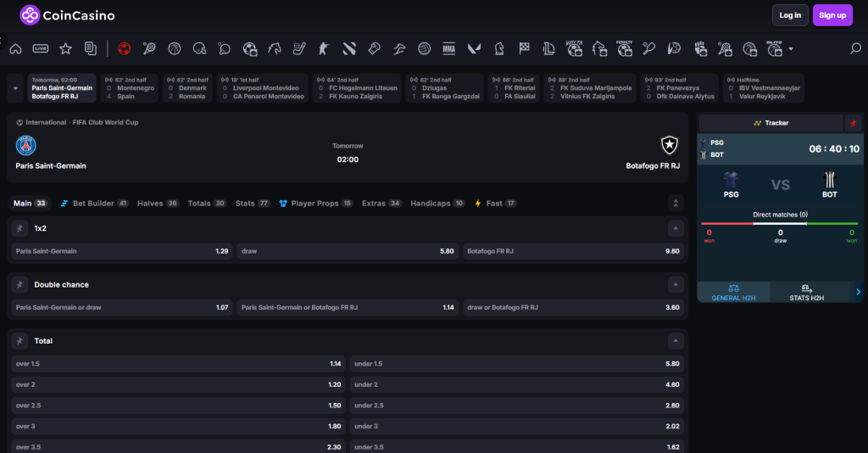Select the Valorant icon
Image resolution: width=868 pixels, height=453 pixels.
point(474,48)
